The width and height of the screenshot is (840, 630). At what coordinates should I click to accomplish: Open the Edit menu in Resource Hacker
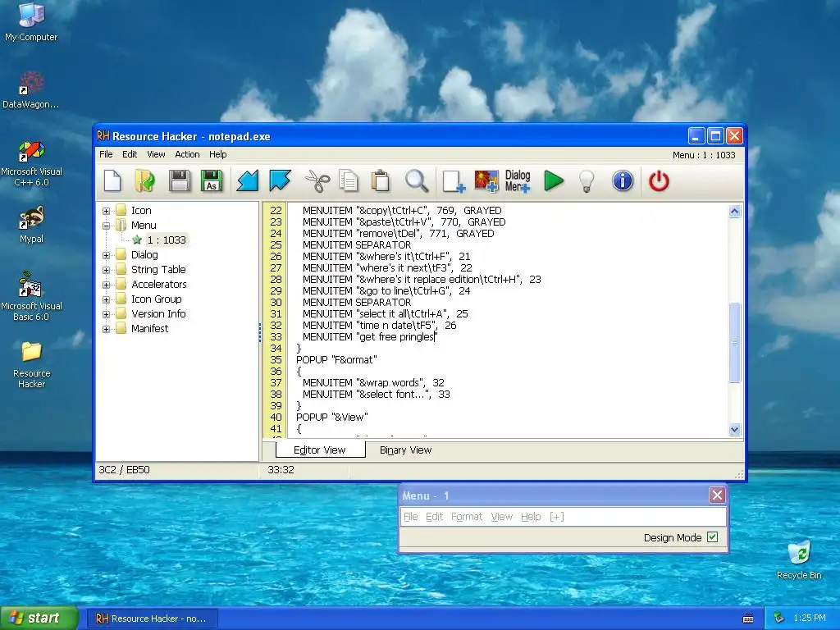(130, 154)
